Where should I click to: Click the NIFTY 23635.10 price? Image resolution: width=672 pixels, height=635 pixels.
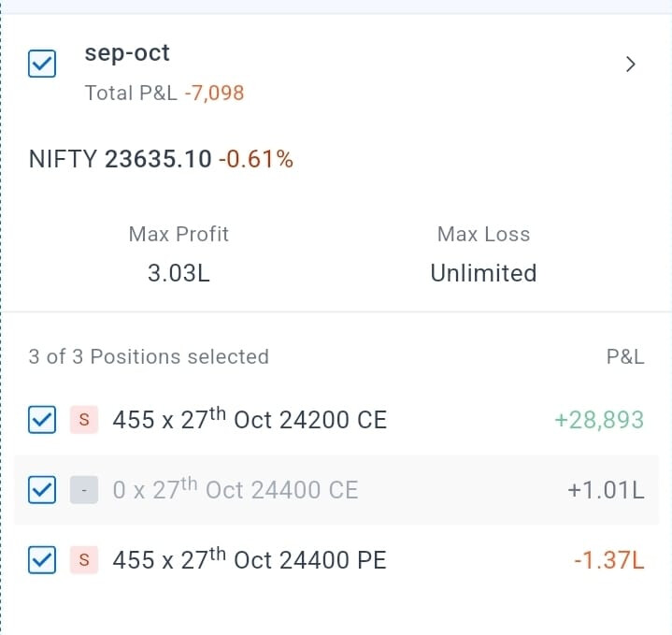point(158,159)
